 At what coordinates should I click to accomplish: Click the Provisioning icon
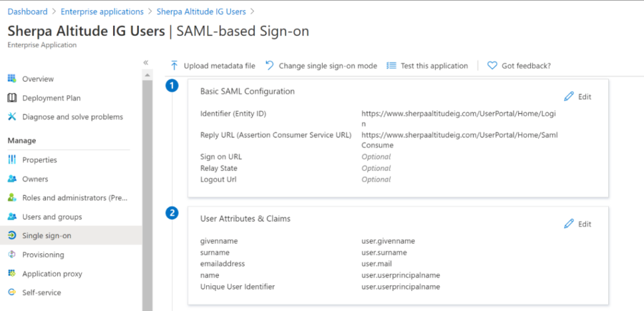[12, 255]
